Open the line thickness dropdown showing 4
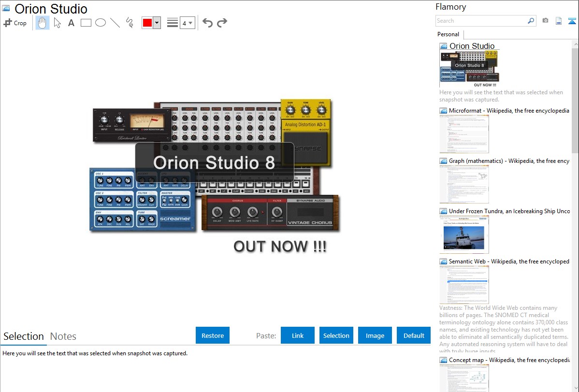This screenshot has width=579, height=392. pyautogui.click(x=188, y=23)
